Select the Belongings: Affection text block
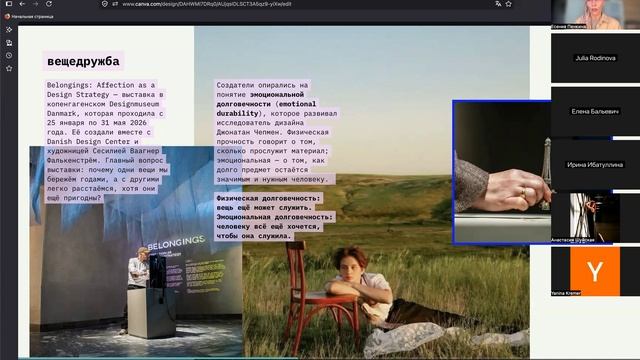This screenshot has width=640, height=360. (107, 141)
